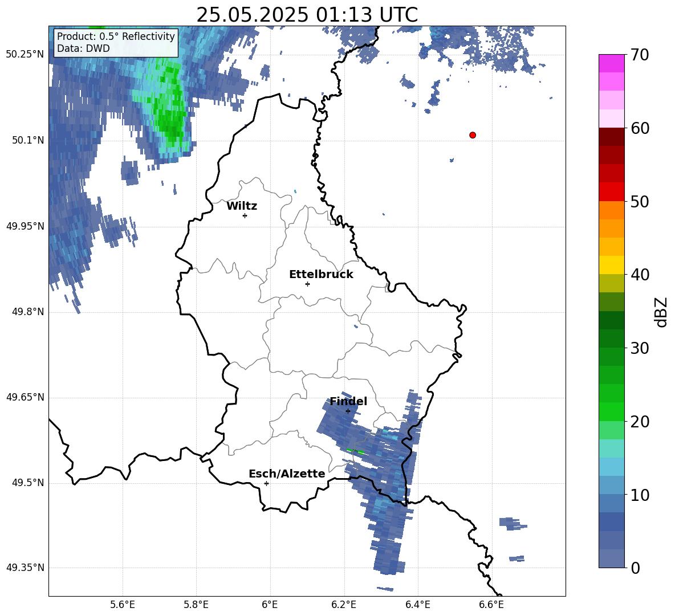
Task: Click the Esch/Alzette city label
Action: tap(287, 474)
